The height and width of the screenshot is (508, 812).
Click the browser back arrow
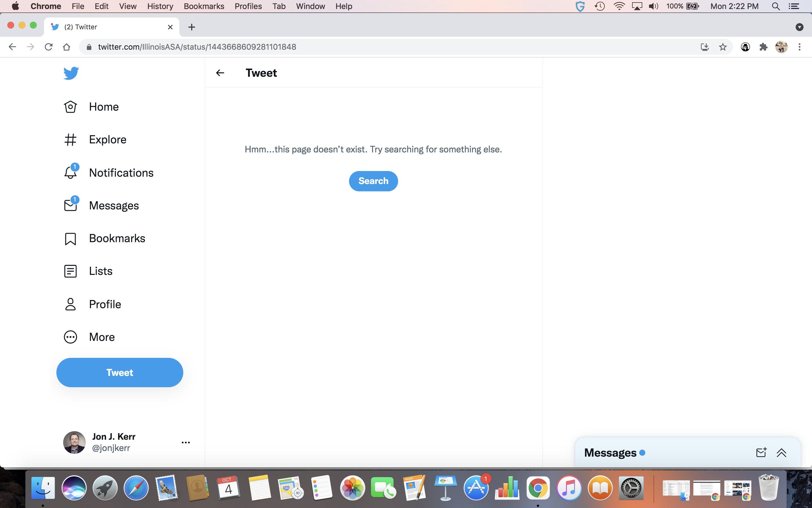[x=12, y=47]
